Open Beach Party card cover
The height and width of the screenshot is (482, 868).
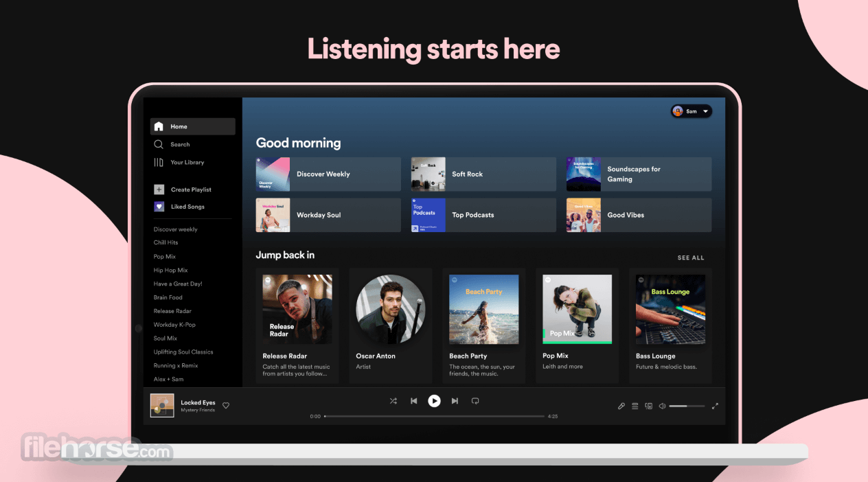click(x=484, y=310)
